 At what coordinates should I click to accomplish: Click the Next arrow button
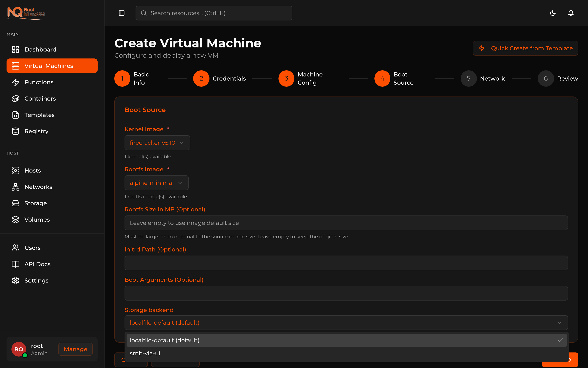click(x=573, y=360)
